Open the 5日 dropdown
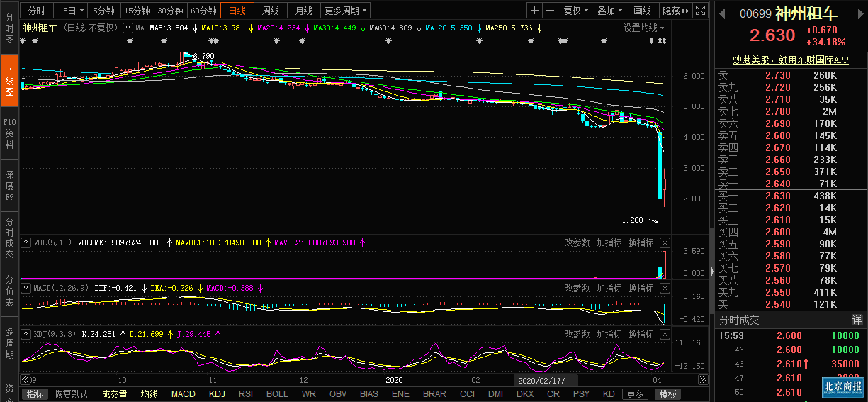Screen dimensions: 868x402 [72, 11]
